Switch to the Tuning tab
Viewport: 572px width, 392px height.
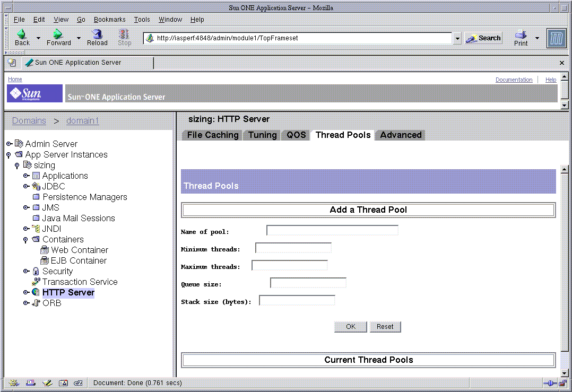click(x=262, y=135)
